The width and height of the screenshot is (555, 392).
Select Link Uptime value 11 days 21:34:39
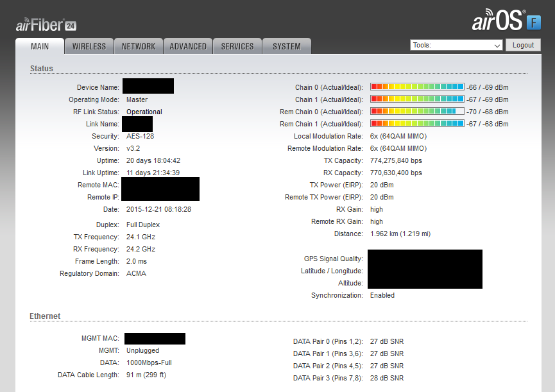pos(153,173)
